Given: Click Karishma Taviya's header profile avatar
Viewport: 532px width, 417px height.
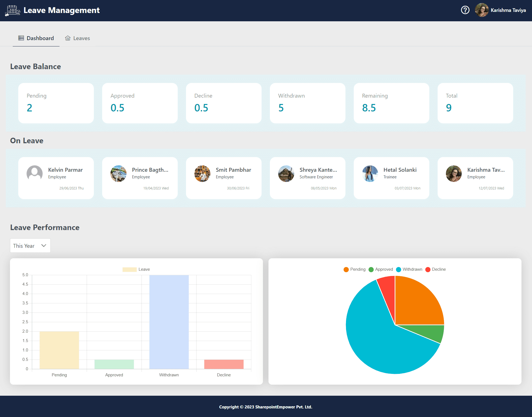Looking at the screenshot, I should 482,10.
